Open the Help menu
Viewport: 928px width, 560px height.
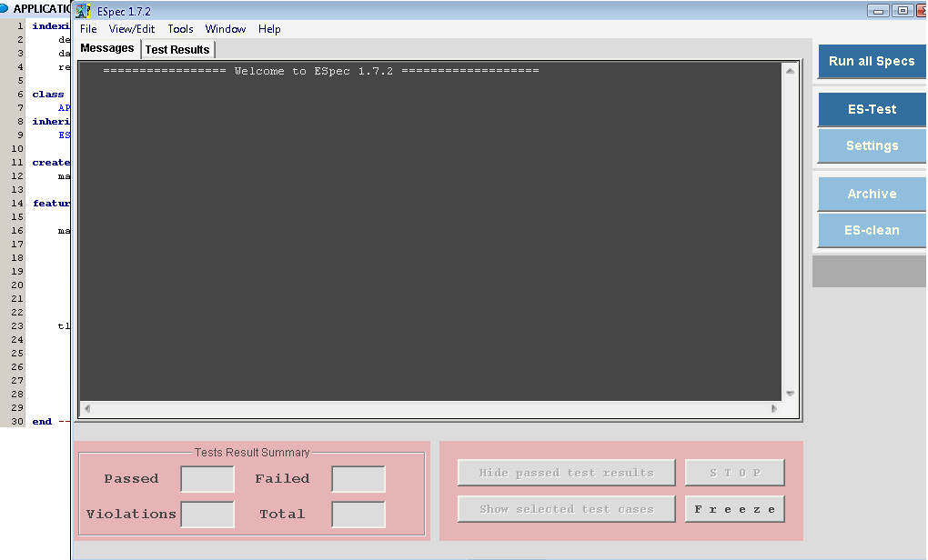coord(269,29)
